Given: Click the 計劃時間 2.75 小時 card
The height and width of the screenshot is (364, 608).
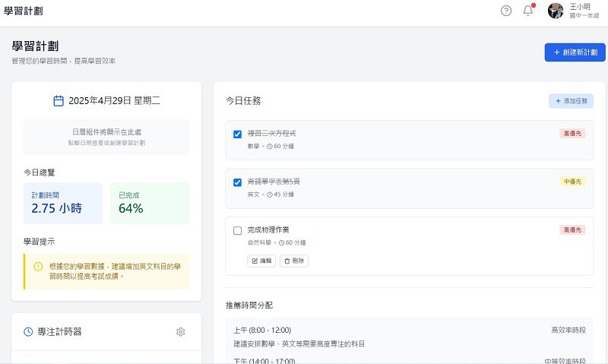Looking at the screenshot, I should 62,203.
